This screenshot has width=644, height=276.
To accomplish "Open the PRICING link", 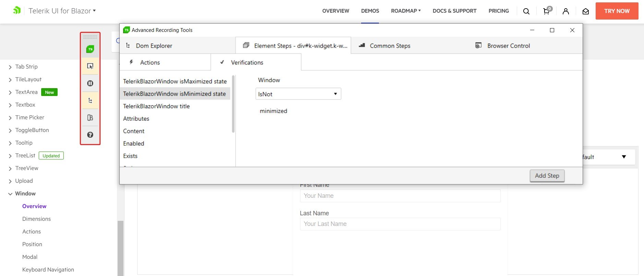I will pyautogui.click(x=499, y=11).
